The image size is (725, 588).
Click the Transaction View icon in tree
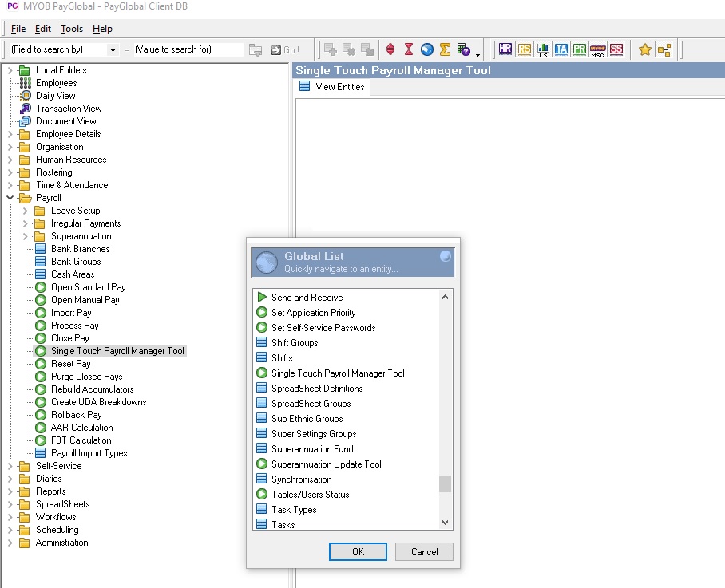tap(26, 109)
